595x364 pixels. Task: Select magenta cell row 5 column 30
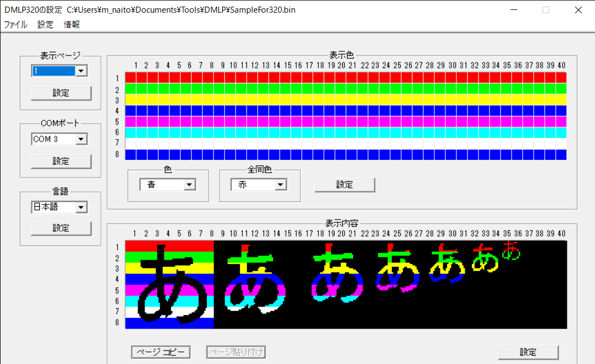click(451, 121)
